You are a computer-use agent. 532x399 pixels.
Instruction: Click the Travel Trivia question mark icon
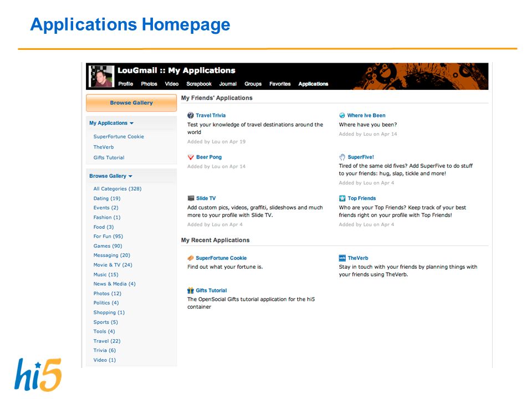[x=191, y=115]
